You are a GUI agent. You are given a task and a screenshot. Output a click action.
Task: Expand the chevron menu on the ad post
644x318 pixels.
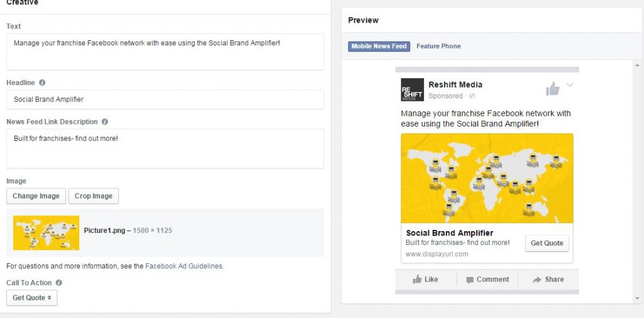click(x=570, y=85)
